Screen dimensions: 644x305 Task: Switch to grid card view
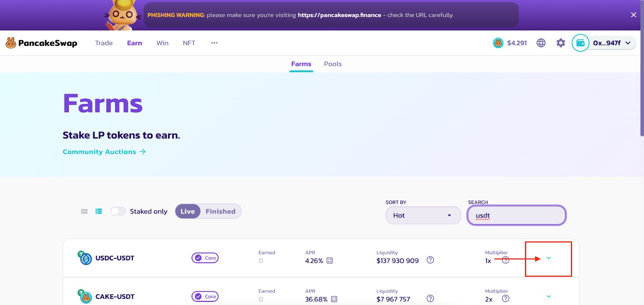click(84, 211)
